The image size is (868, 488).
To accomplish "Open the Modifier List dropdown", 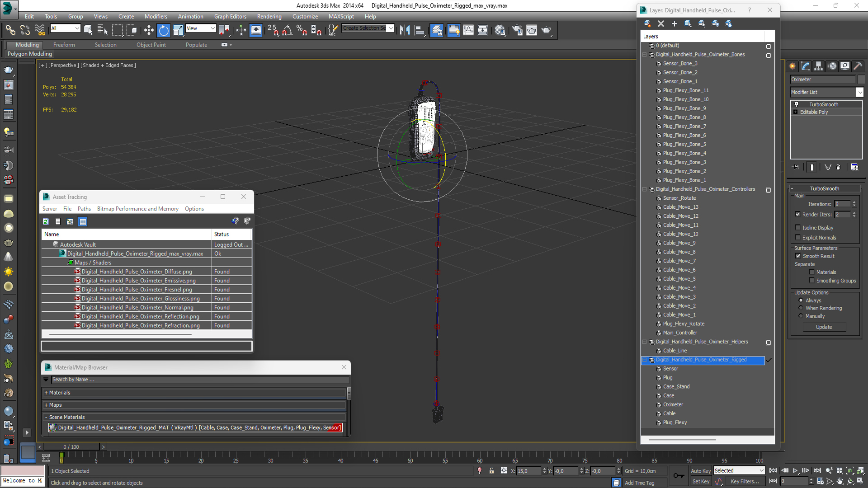I will [x=859, y=92].
